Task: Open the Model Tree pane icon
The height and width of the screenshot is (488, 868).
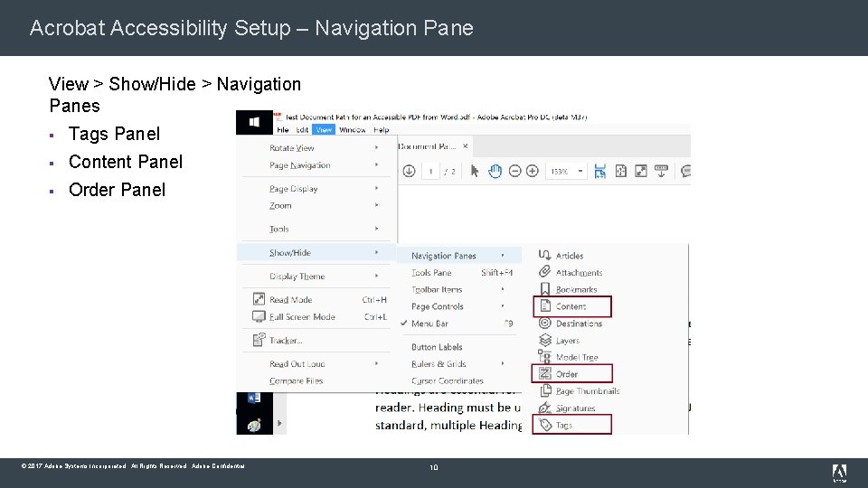Action: pyautogui.click(x=544, y=356)
